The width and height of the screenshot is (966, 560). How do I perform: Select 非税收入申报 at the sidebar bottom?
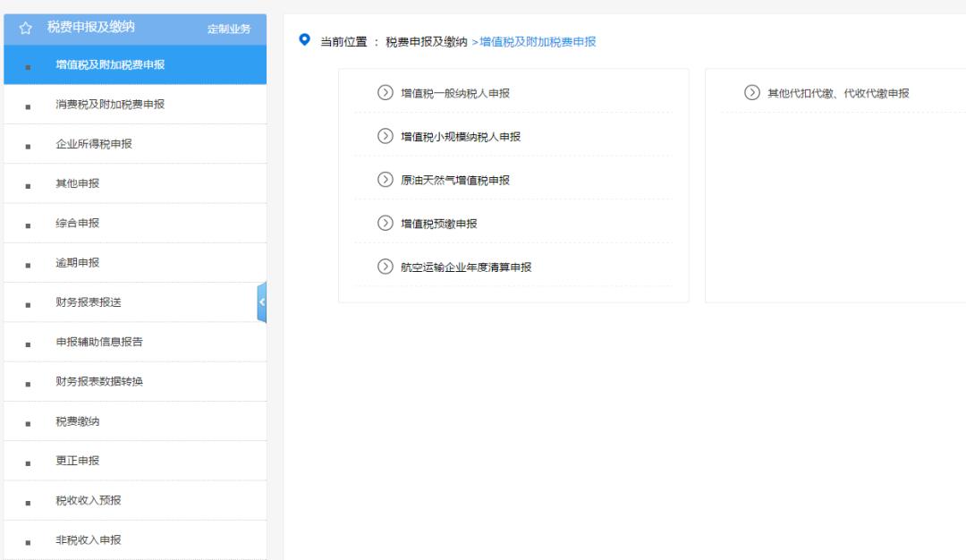tap(86, 539)
